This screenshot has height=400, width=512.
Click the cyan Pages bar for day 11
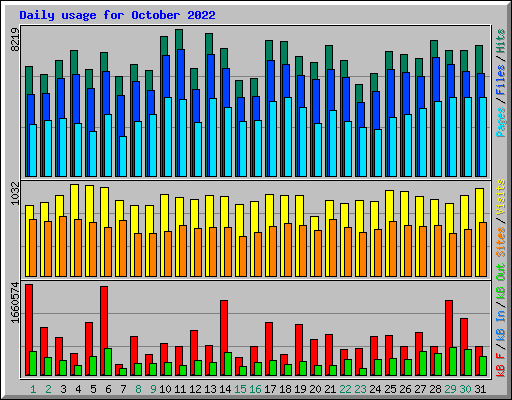click(183, 138)
